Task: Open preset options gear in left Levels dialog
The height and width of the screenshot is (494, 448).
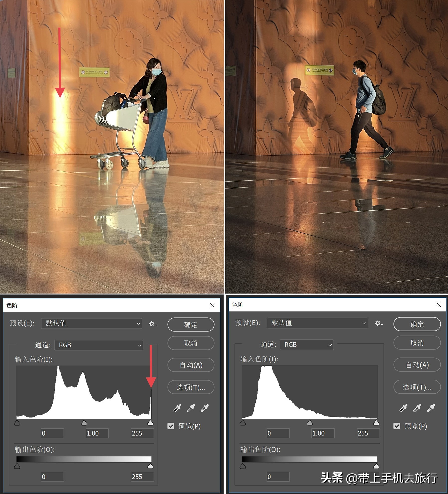Action: [153, 324]
